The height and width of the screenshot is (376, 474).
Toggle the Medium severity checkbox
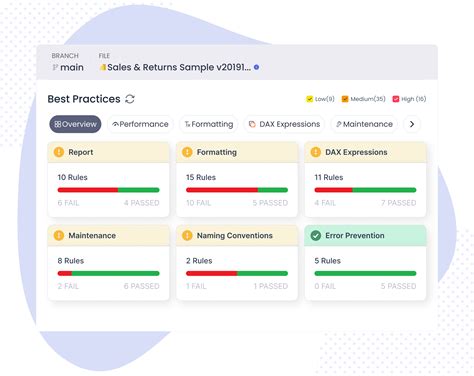[345, 99]
